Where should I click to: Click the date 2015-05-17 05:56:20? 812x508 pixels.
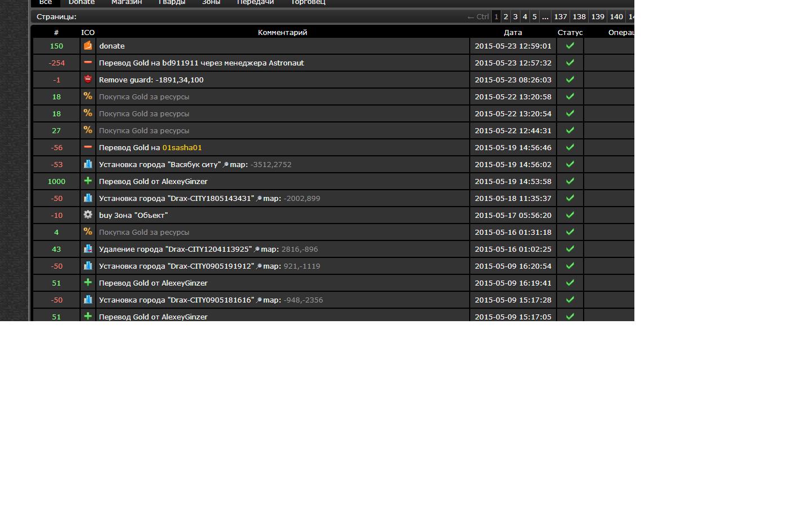(x=513, y=215)
